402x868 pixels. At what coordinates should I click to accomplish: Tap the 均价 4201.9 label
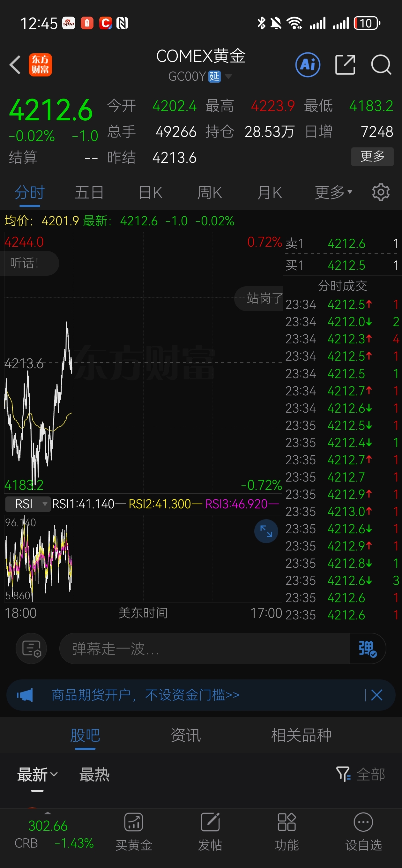coord(42,221)
